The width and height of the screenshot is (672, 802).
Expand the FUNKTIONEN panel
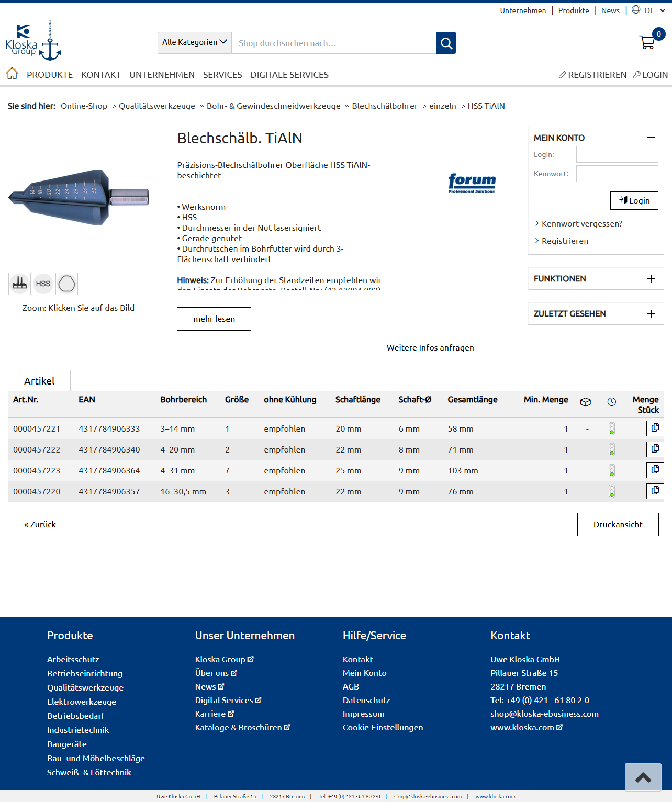pyautogui.click(x=651, y=279)
